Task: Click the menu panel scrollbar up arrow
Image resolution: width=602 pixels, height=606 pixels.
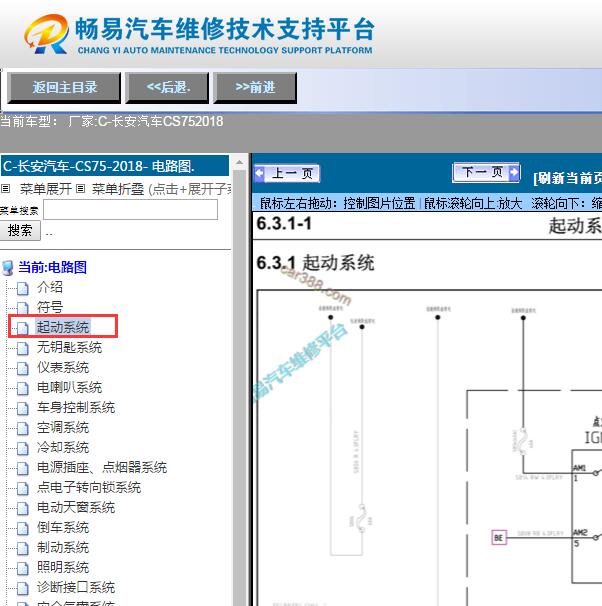Action: pyautogui.click(x=240, y=163)
